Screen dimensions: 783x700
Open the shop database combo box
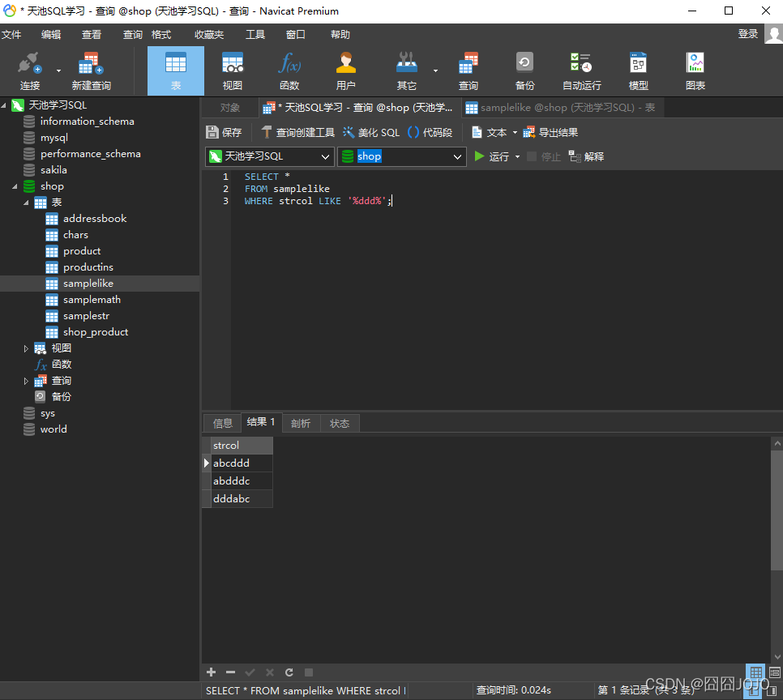[x=402, y=157]
